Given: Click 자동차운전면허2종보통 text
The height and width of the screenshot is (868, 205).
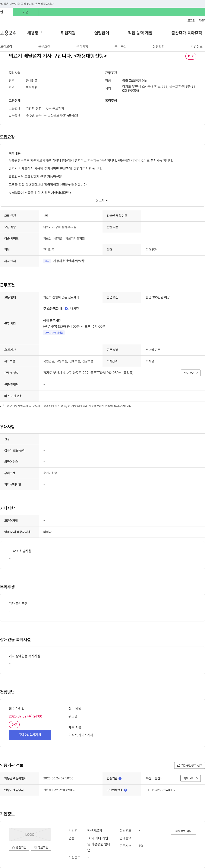Looking at the screenshot, I should tap(69, 261).
